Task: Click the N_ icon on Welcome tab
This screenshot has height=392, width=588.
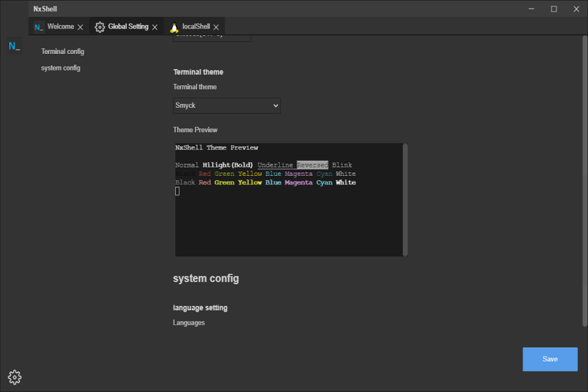Action: point(39,27)
